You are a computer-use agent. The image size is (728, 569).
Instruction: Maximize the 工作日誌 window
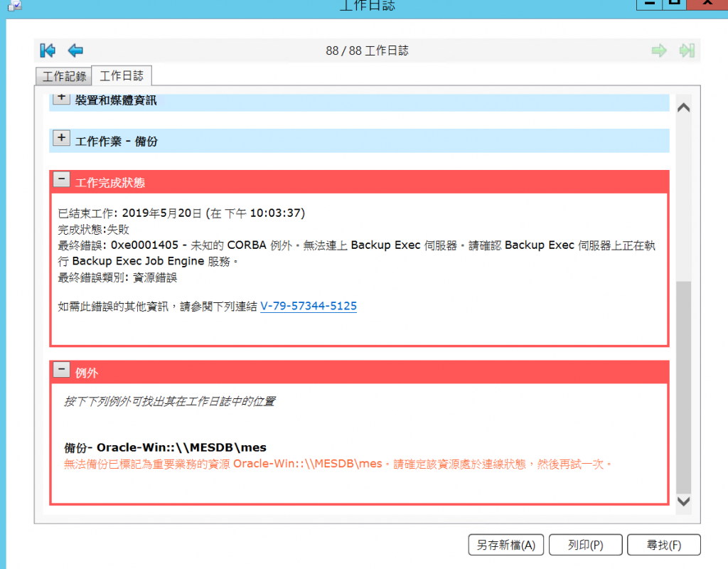click(x=674, y=4)
